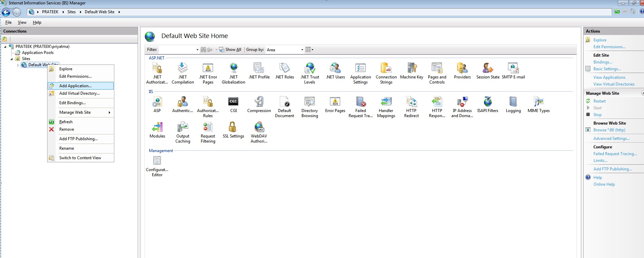Screen dimensions: 644x258
Task: Open the Filter dropdown
Action: point(197,50)
